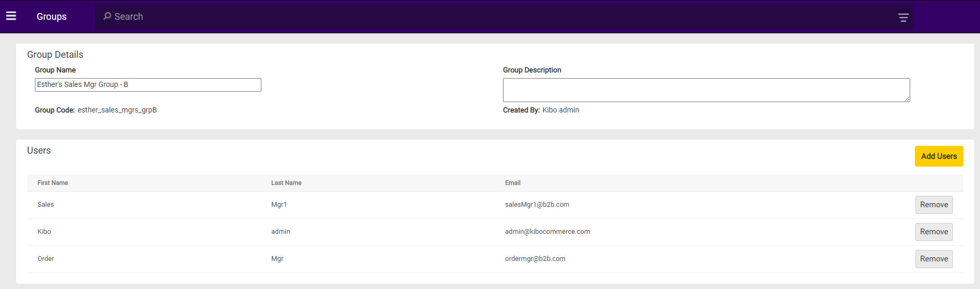Edit the Group Name field
Image resolution: width=980 pixels, height=289 pixels.
point(148,85)
